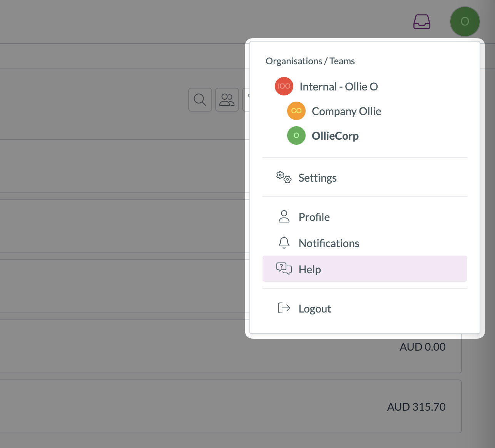This screenshot has width=495, height=448.
Task: Open the people group icon button
Action: [227, 100]
